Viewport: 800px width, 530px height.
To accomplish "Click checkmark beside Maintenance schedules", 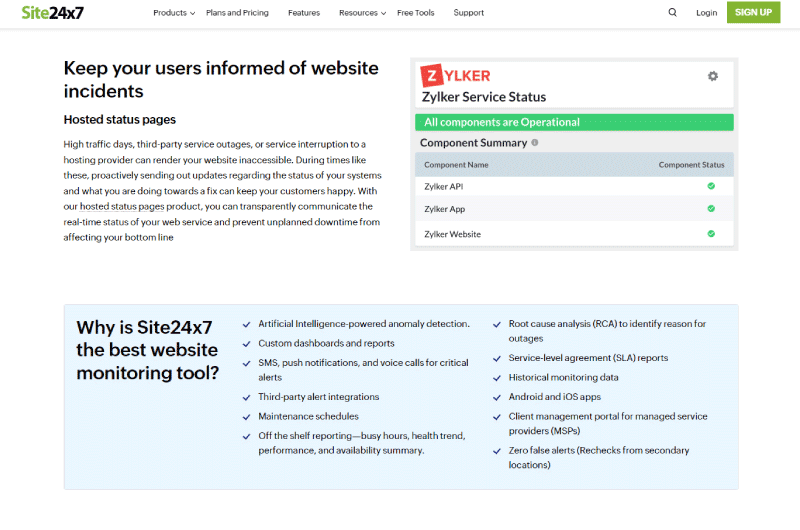I will point(246,417).
